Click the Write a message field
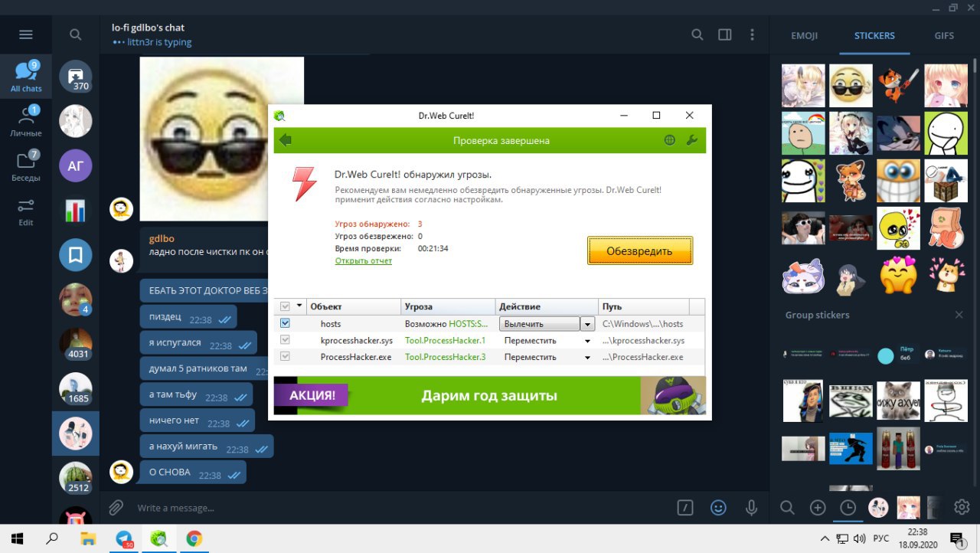This screenshot has height=553, width=980. (x=402, y=508)
